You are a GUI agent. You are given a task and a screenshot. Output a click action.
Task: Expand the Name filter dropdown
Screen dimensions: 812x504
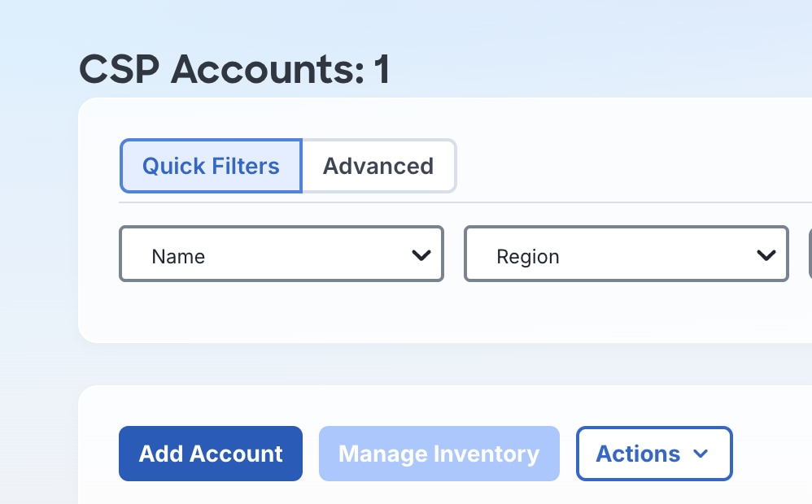tap(282, 254)
